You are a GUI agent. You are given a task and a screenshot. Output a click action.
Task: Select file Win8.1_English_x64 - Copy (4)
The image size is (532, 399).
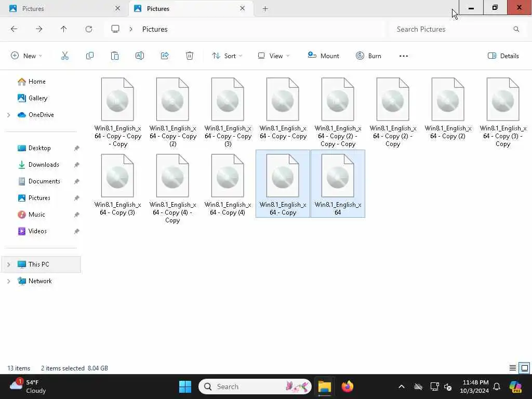228,184
